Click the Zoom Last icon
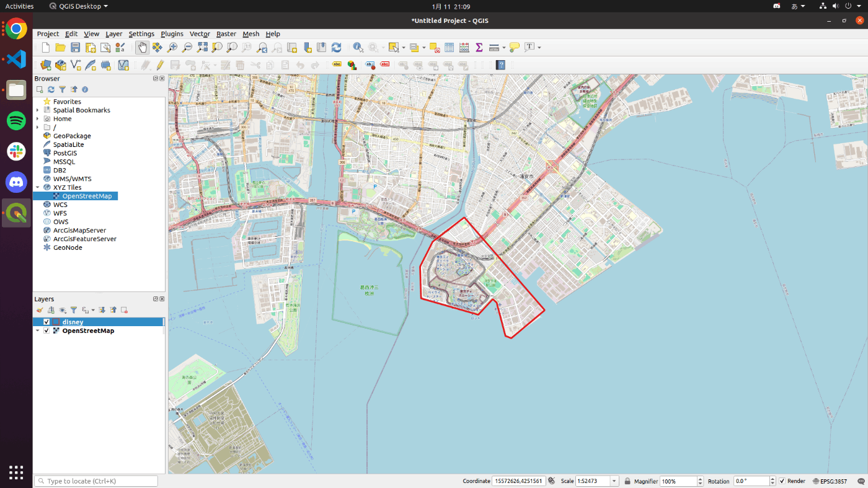The image size is (868, 488). (262, 48)
